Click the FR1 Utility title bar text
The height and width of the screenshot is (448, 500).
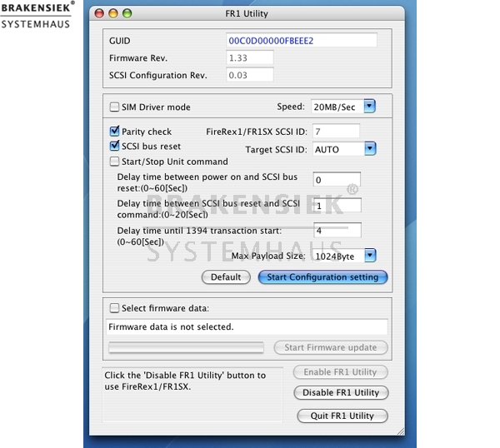(247, 13)
